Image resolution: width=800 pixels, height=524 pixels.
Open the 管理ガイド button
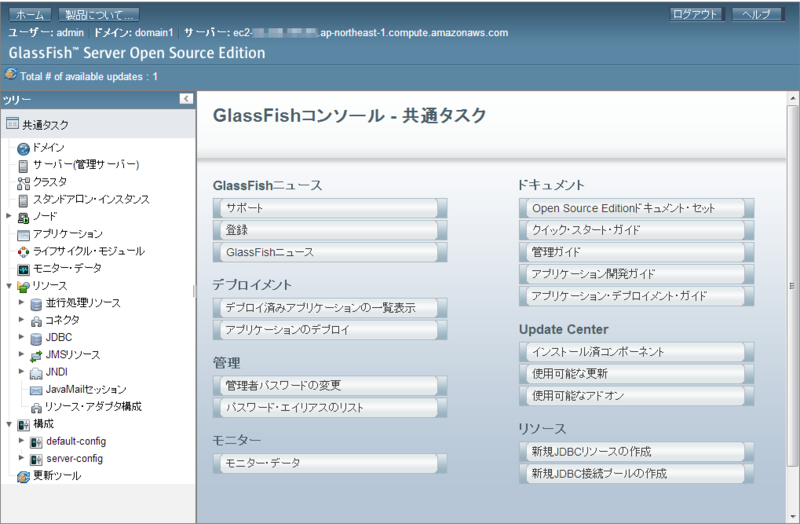click(636, 252)
